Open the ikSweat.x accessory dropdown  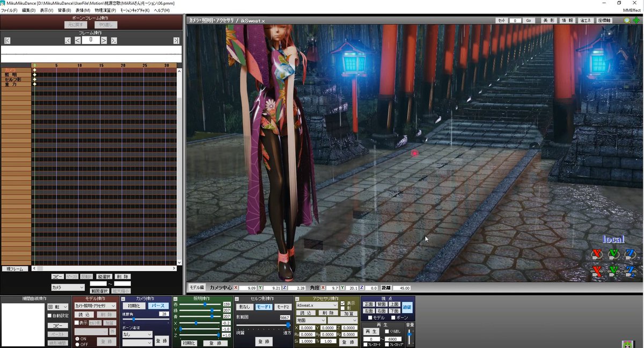click(x=317, y=305)
